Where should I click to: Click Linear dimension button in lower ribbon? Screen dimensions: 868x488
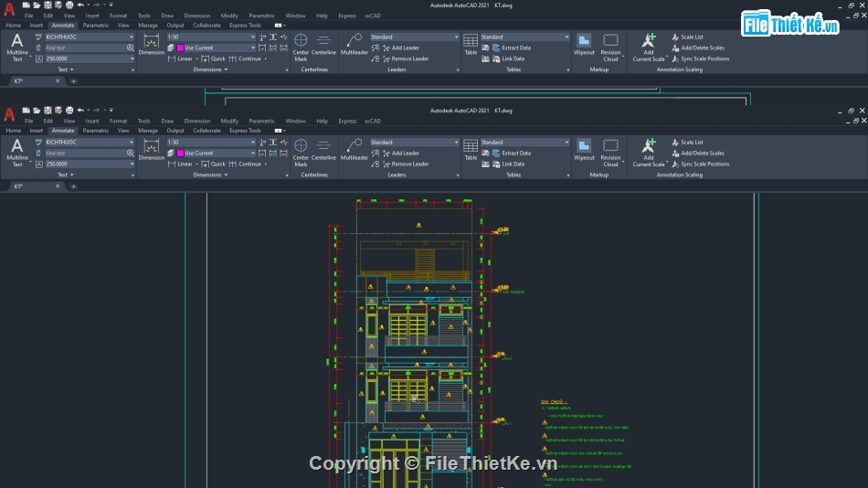coord(181,164)
